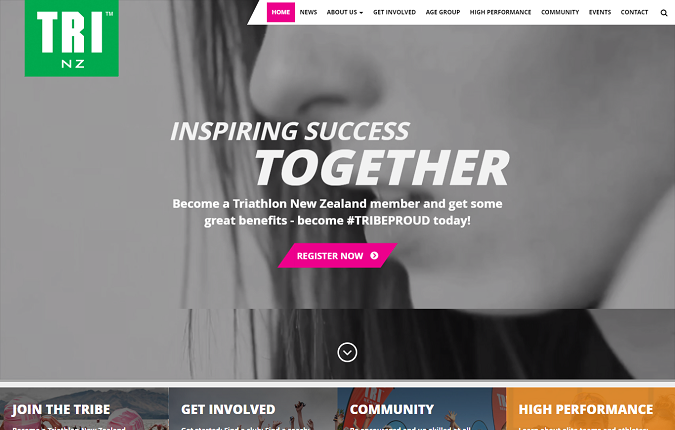The image size is (675, 430).
Task: Open the Get Involved tile
Action: [x=253, y=409]
